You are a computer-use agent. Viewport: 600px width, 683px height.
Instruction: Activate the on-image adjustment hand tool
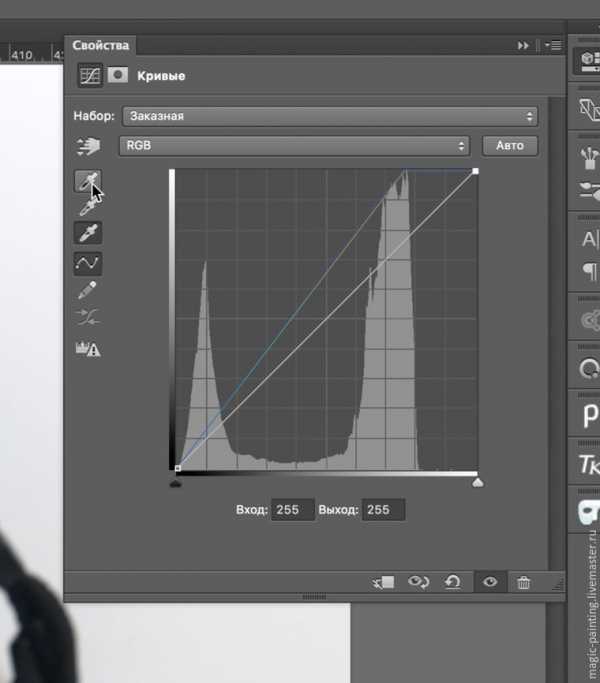[x=88, y=146]
